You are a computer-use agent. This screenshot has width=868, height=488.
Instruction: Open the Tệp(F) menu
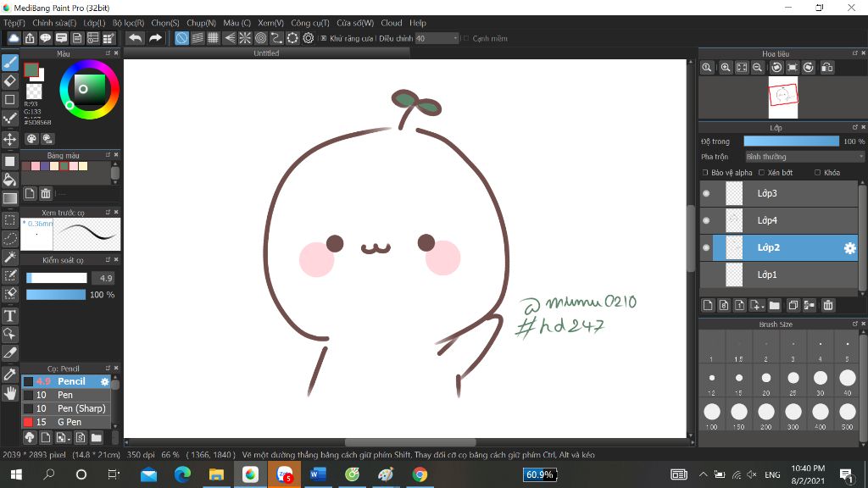[14, 23]
